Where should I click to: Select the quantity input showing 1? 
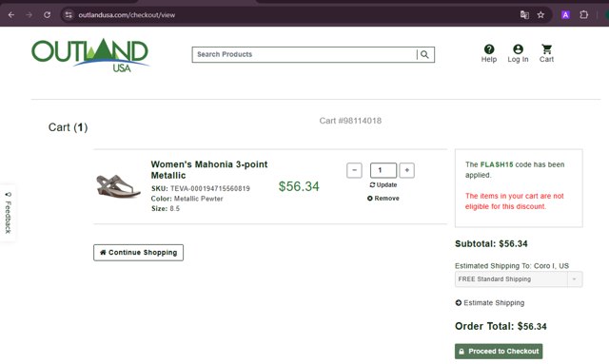pyautogui.click(x=383, y=170)
